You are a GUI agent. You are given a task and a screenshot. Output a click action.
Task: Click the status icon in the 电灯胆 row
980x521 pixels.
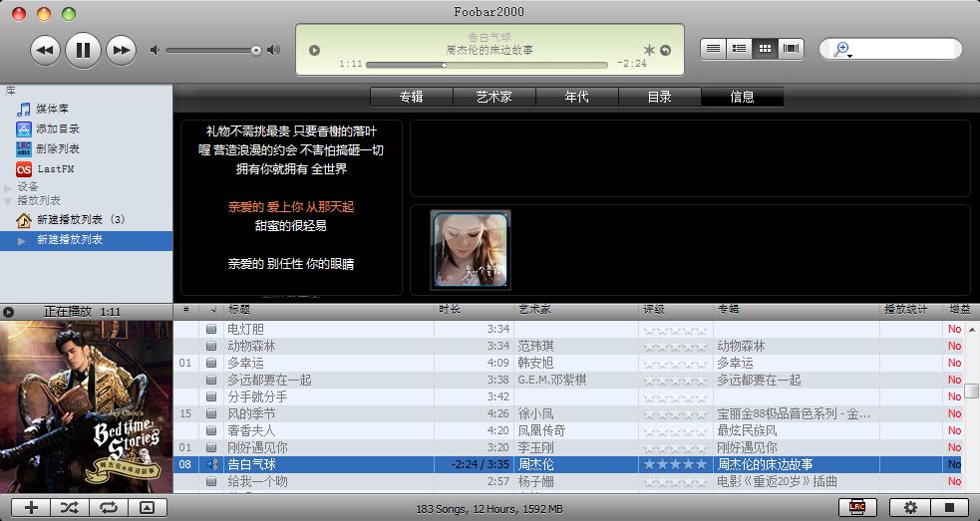(211, 329)
